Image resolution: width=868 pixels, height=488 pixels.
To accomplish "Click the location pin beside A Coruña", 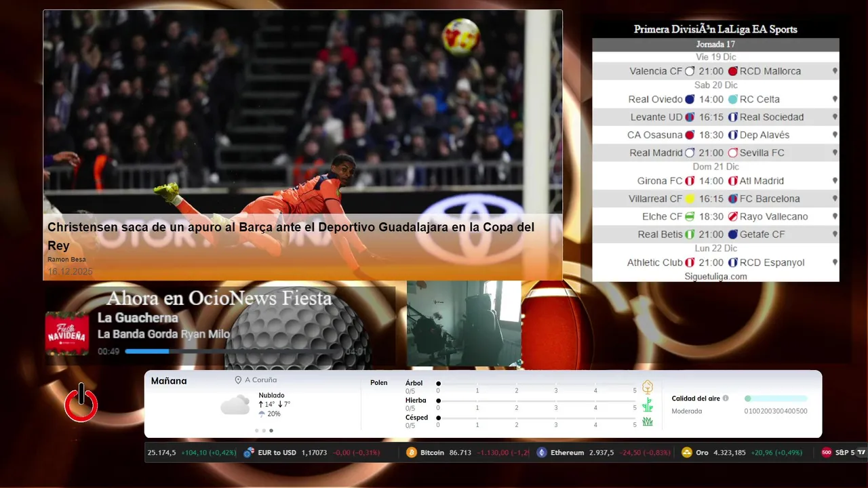I will 238,380.
